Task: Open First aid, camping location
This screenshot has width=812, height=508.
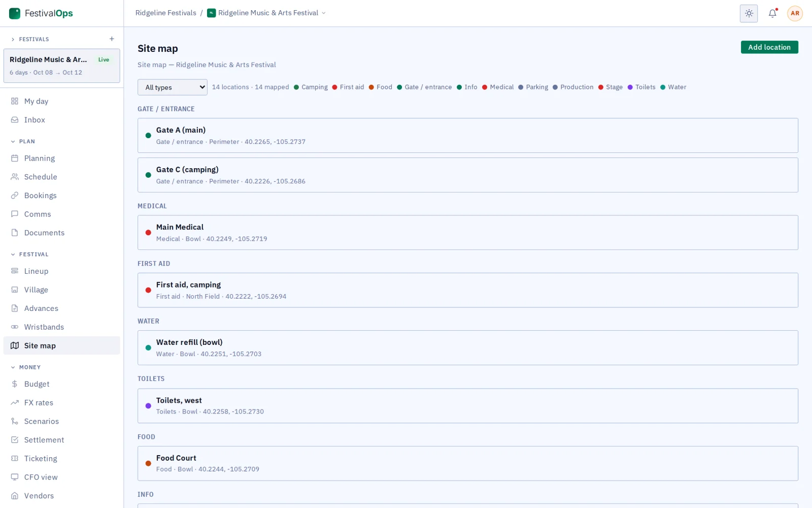Action: click(467, 290)
